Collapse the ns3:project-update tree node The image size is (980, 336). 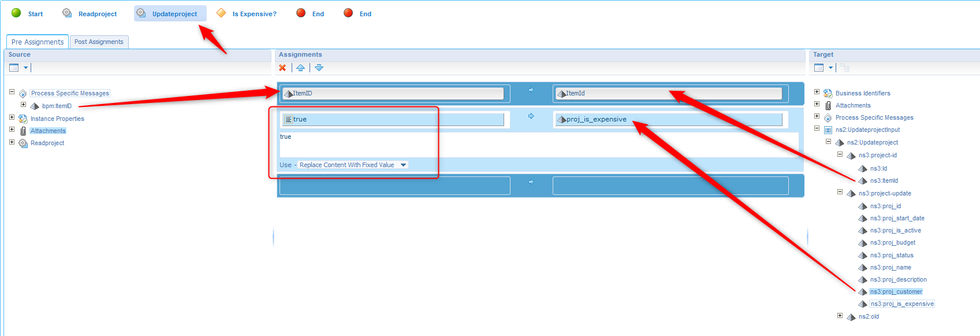pyautogui.click(x=840, y=192)
